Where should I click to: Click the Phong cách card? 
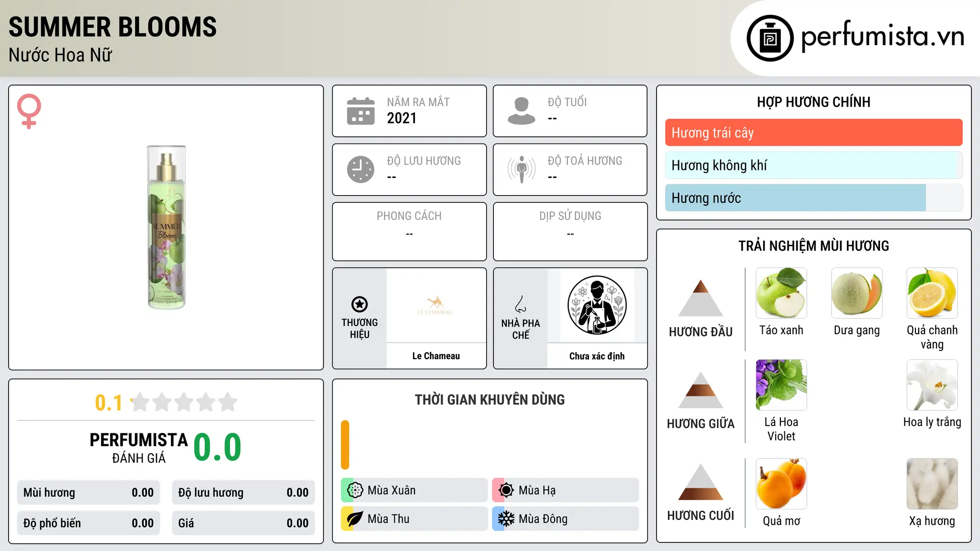tap(409, 231)
